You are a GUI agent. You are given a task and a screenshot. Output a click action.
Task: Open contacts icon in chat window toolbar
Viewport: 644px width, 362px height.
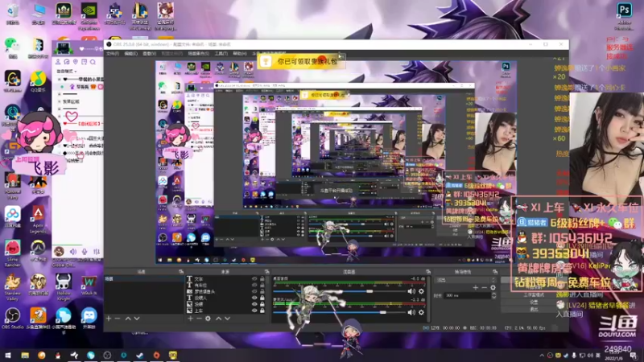58,62
